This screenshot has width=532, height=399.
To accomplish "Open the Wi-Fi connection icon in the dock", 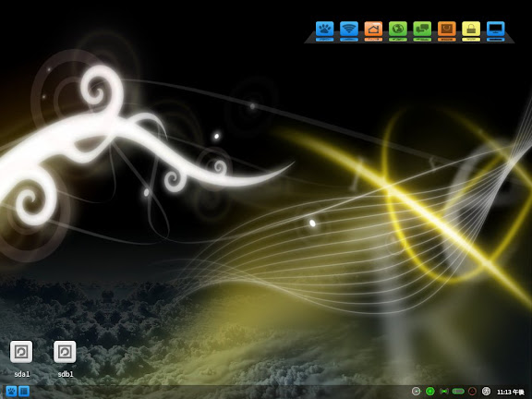I will [349, 30].
